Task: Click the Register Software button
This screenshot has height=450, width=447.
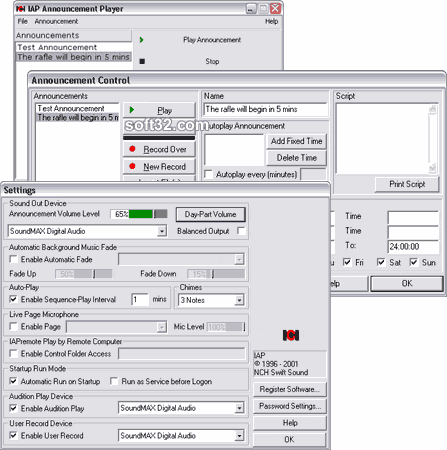Action: (x=290, y=389)
